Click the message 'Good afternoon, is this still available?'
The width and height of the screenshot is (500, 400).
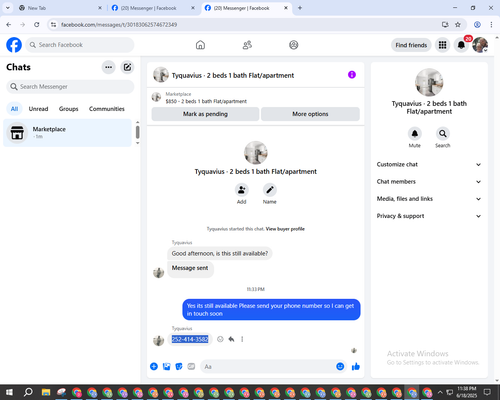coord(220,253)
